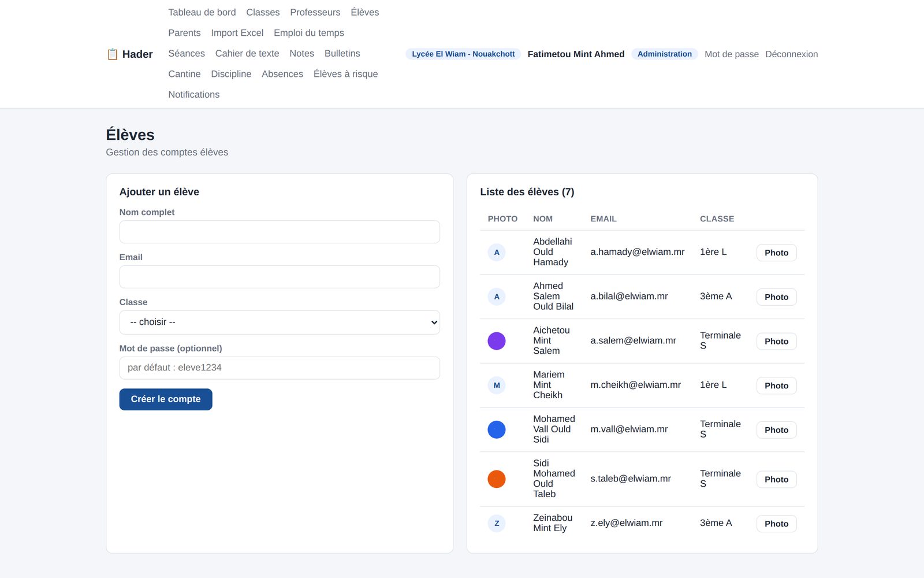Screen dimensions: 924x578
Task: Click Photo button for Mohamed Vall Ould Sidi
Action: click(776, 430)
